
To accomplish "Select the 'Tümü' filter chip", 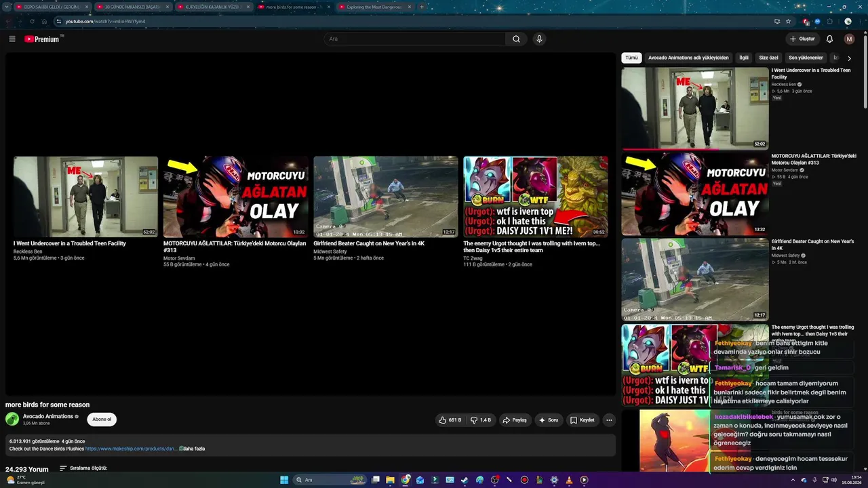I will coord(631,58).
